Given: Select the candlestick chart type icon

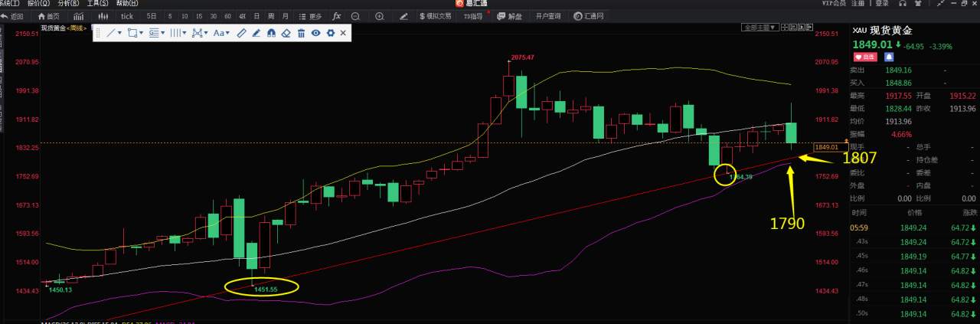Looking at the screenshot, I should coord(103,16).
